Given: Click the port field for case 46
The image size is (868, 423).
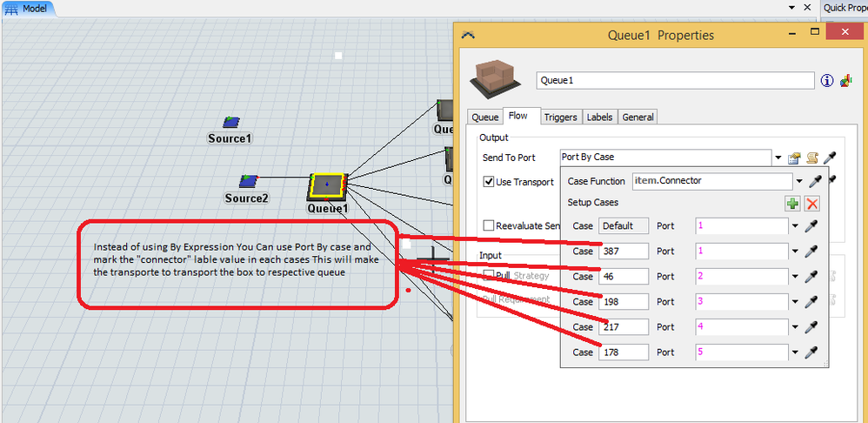Looking at the screenshot, I should (742, 276).
